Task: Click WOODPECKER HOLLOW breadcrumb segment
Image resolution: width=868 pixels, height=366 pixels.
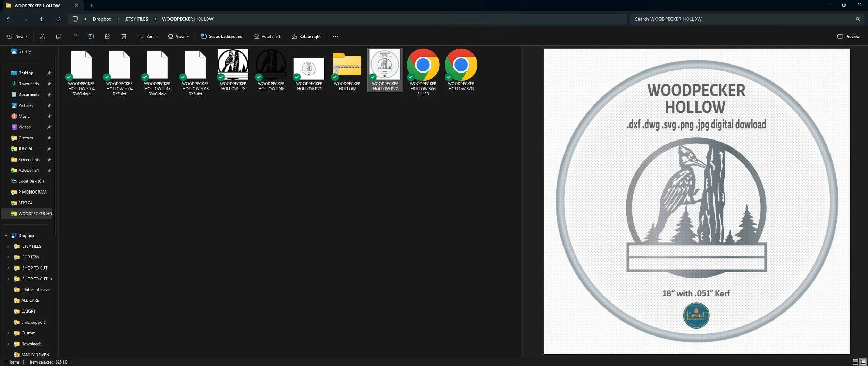Action: pos(187,19)
